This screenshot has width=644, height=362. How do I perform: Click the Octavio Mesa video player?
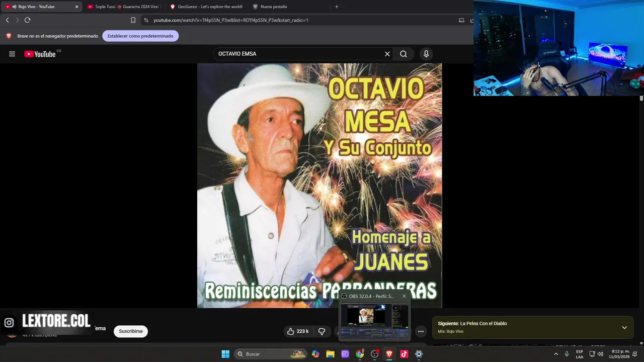click(319, 186)
